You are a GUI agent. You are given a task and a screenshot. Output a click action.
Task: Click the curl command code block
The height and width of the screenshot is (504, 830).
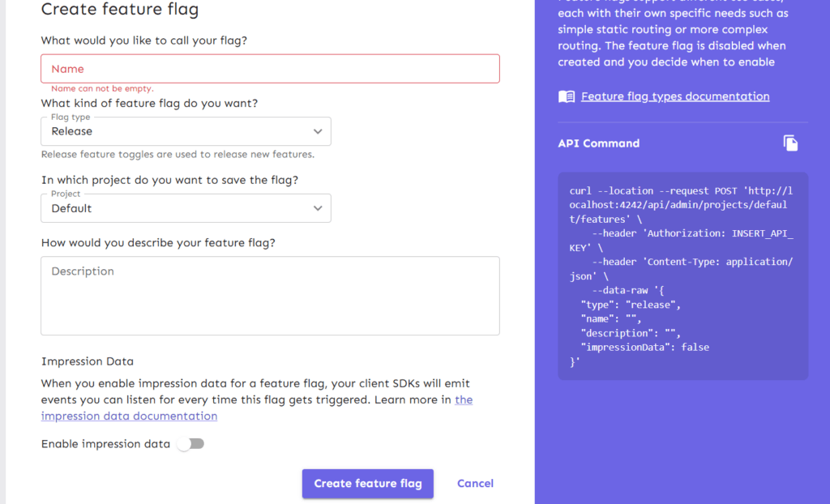click(x=683, y=275)
